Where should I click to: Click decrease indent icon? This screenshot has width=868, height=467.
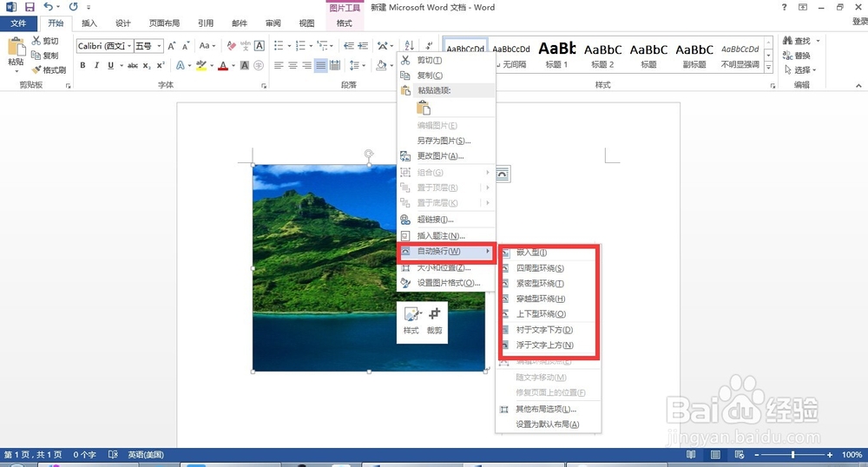(349, 46)
